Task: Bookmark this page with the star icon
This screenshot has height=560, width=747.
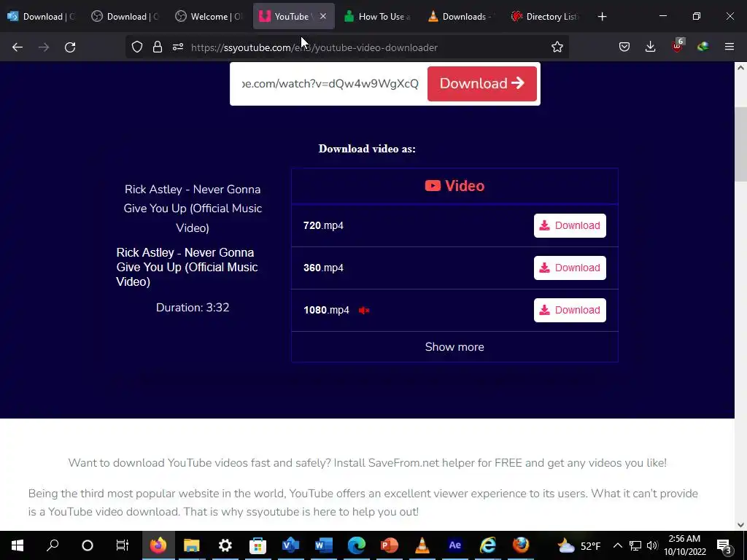Action: coord(557,47)
